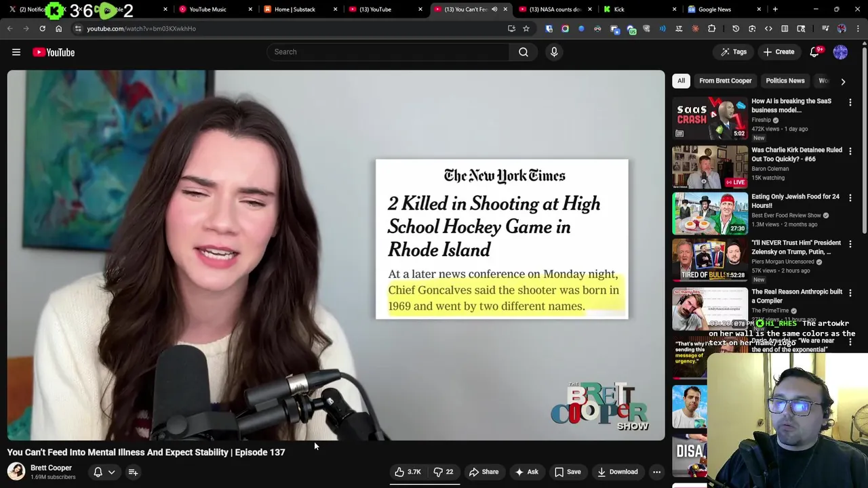Reload the page

pyautogui.click(x=42, y=28)
